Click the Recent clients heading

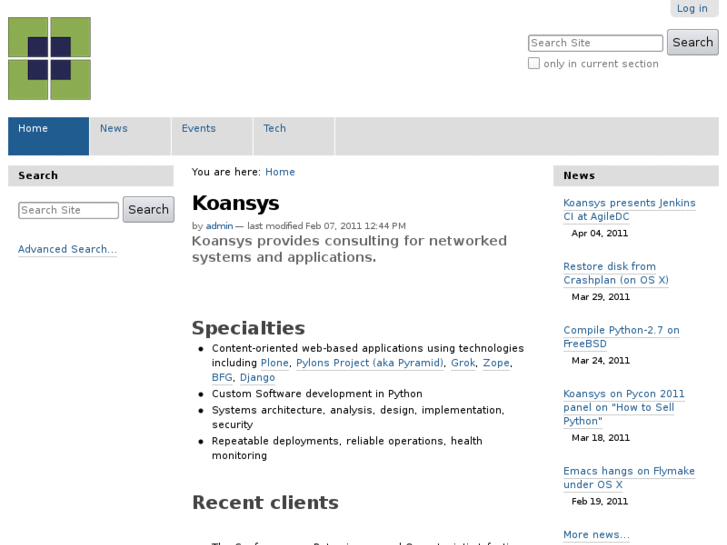(265, 502)
